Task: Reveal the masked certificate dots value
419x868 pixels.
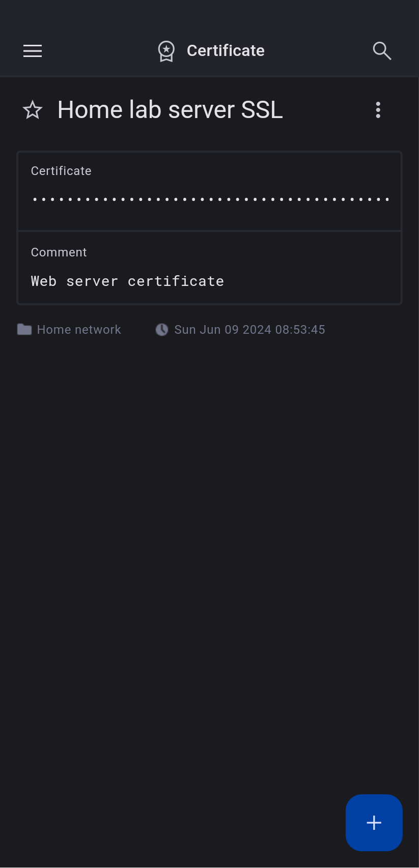Action: pos(210,199)
